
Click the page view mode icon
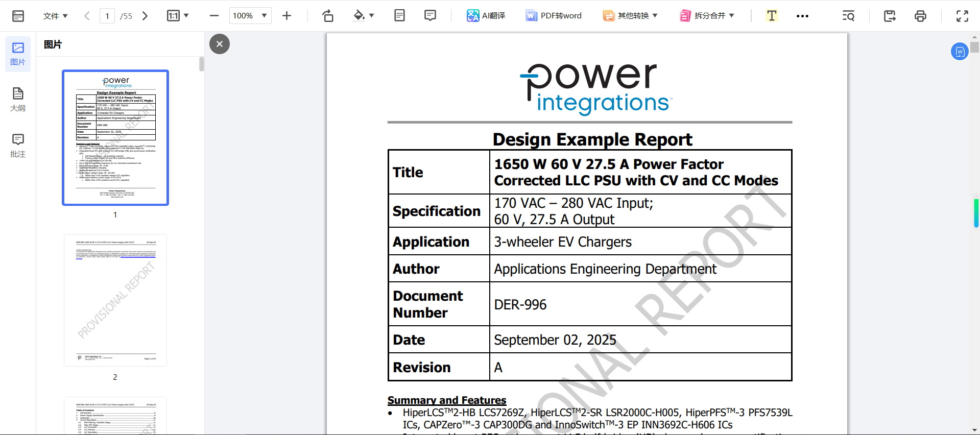click(399, 16)
